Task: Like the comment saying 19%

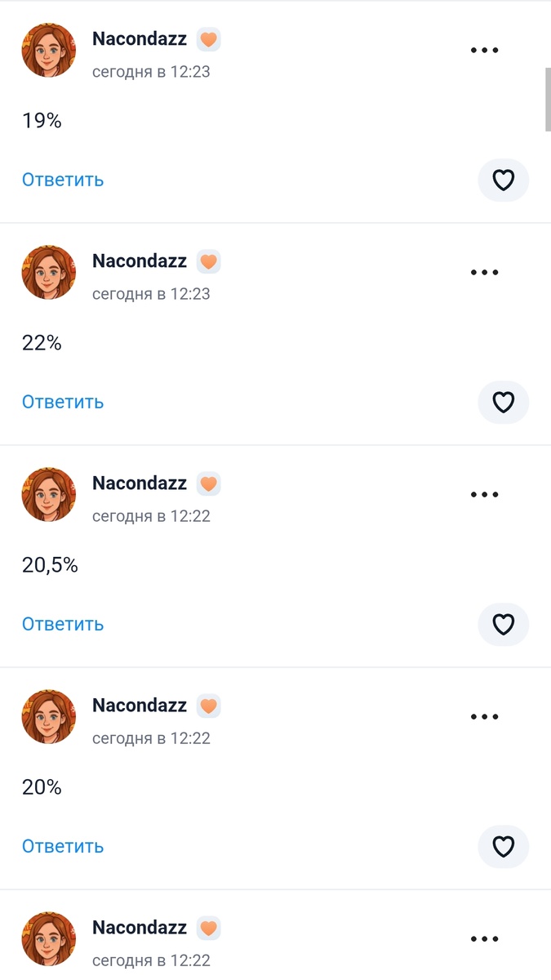Action: 503,180
